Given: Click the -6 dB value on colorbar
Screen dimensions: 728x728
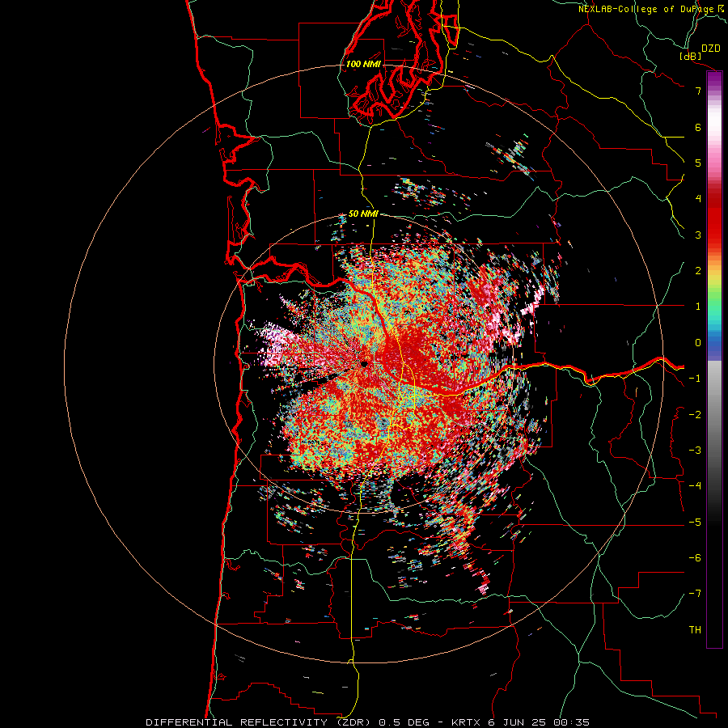Looking at the screenshot, I should click(695, 558).
